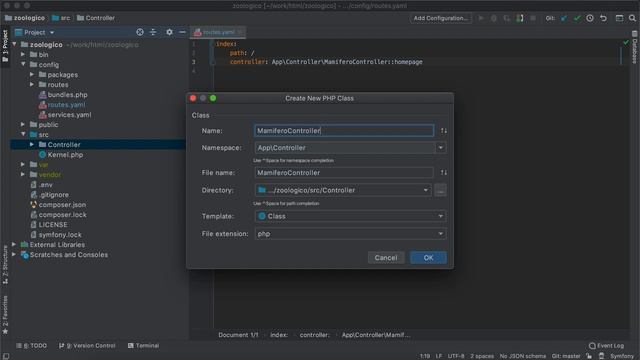The height and width of the screenshot is (360, 640).
Task: Click the sort arrows icon beside Name field
Action: point(444,131)
